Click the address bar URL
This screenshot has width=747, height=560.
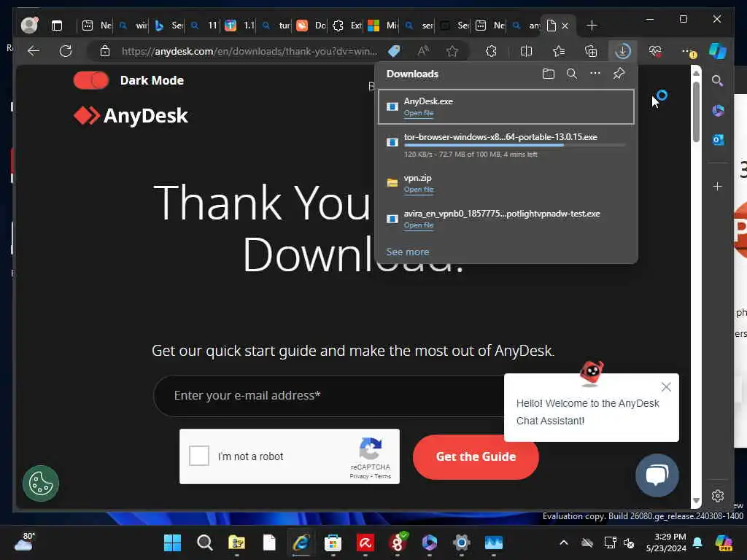(249, 51)
